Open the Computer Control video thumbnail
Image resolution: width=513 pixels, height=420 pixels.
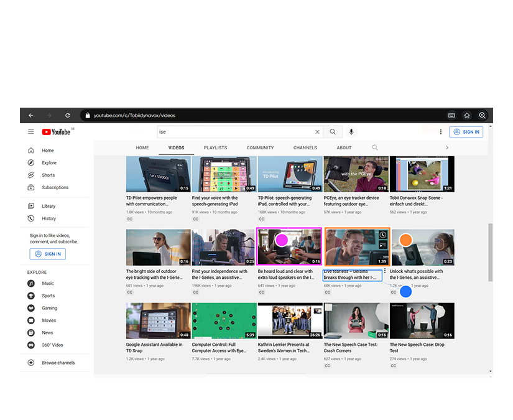(224, 320)
